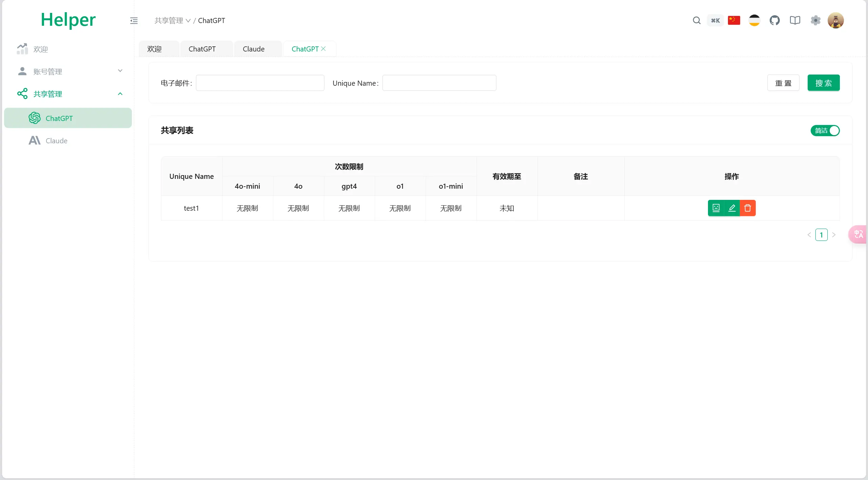The width and height of the screenshot is (868, 480).
Task: Click the Chinese flag language icon
Action: click(x=734, y=20)
